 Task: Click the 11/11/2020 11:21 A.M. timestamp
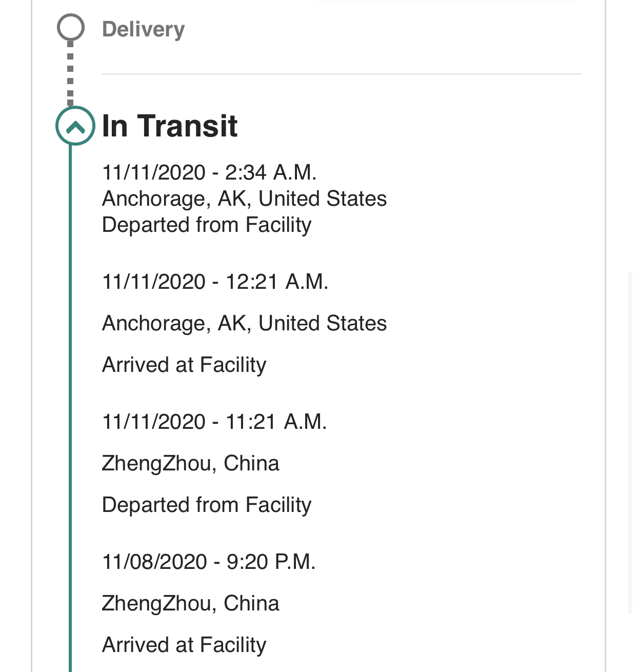pos(214,422)
